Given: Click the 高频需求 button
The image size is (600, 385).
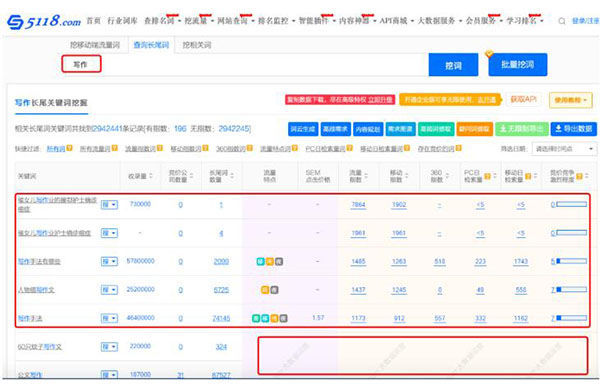Looking at the screenshot, I should 335,129.
